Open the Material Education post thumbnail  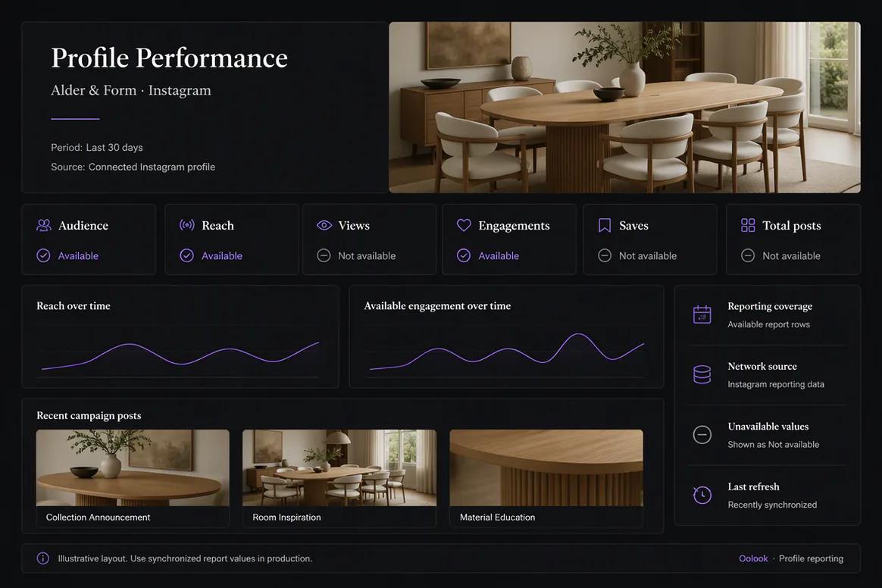(546, 468)
